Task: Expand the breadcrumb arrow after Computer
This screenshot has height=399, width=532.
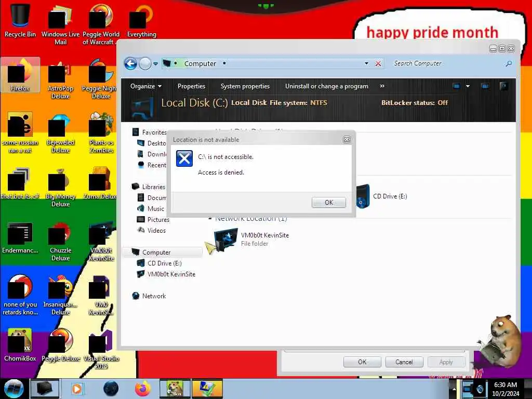Action: 224,63
